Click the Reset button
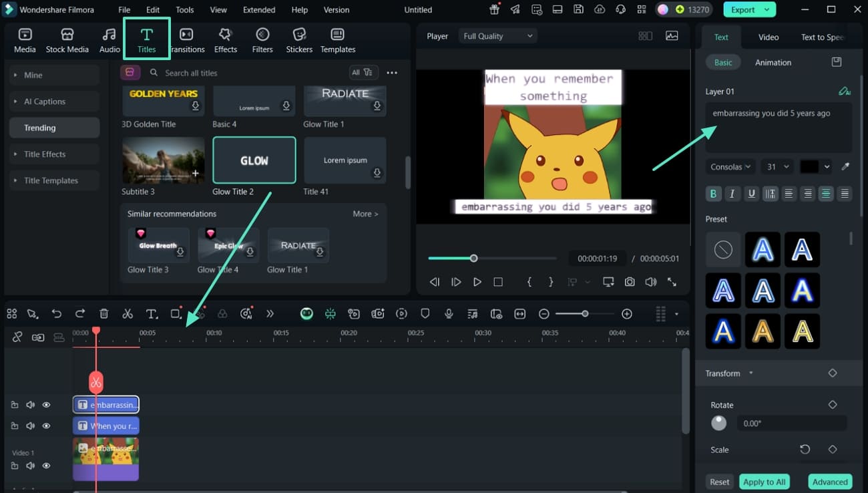The image size is (868, 493). tap(719, 482)
